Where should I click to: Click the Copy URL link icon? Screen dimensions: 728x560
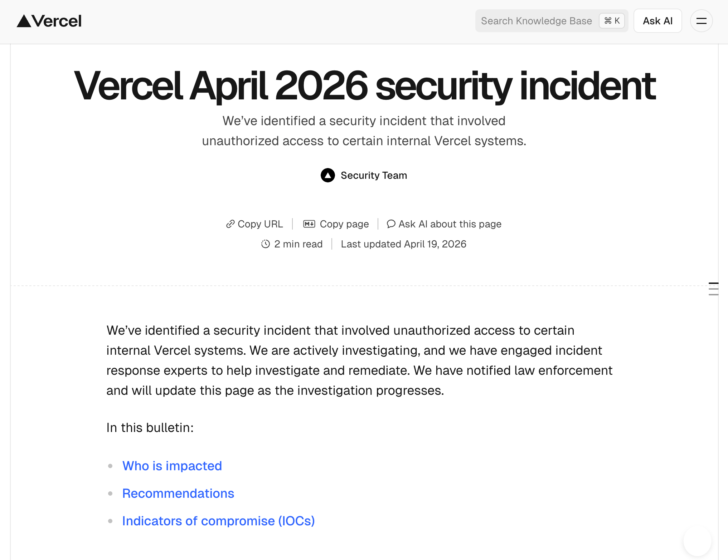point(230,224)
